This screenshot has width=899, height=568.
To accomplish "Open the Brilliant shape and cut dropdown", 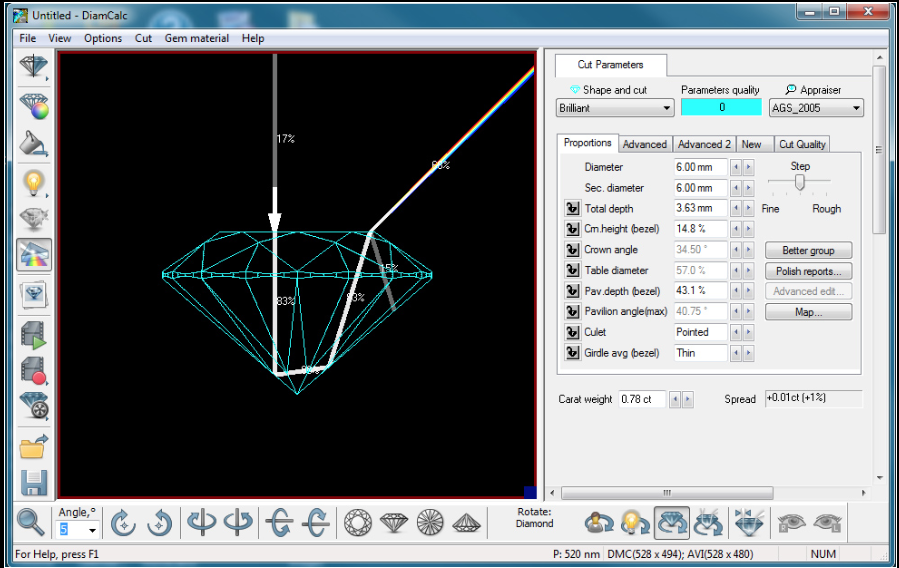I will pos(615,108).
